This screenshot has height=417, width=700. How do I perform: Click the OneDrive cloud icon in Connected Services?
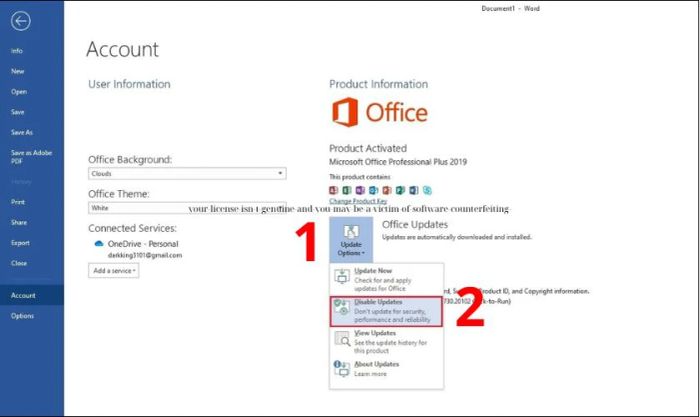point(99,243)
